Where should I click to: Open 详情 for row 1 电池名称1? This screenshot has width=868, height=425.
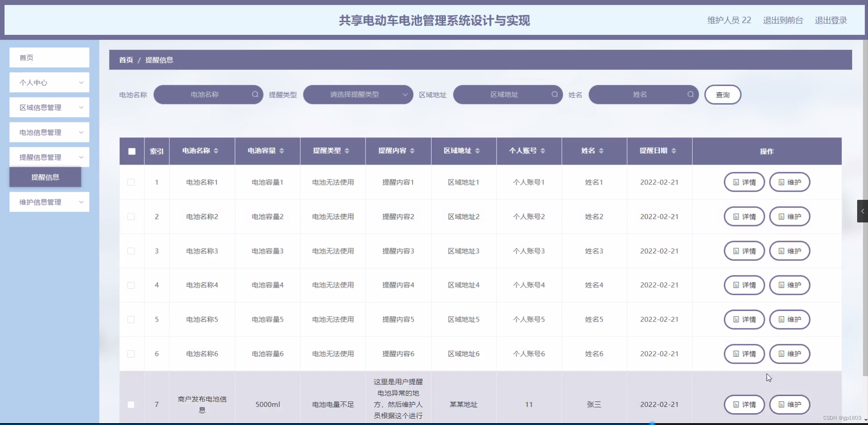tap(744, 182)
